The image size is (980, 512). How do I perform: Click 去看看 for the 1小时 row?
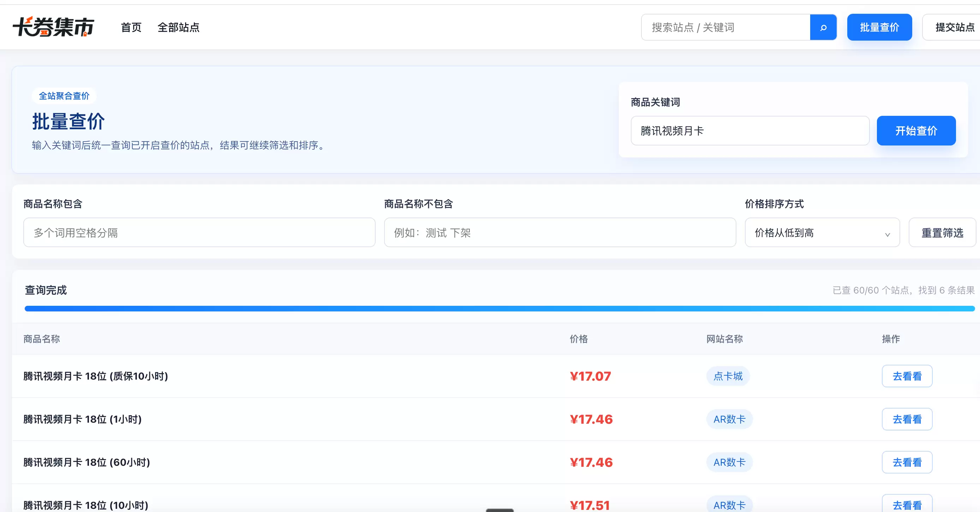click(907, 419)
